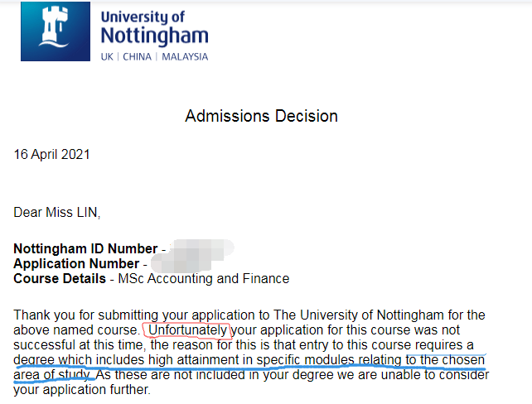
Task: Click the red-boxed word 'Unfortunately'
Action: tap(187, 330)
